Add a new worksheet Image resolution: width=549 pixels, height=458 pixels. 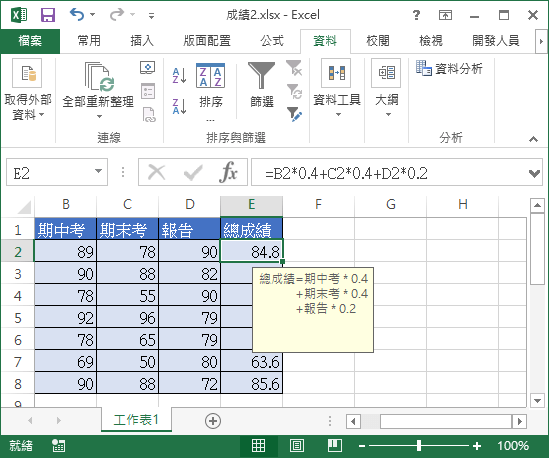click(x=213, y=421)
